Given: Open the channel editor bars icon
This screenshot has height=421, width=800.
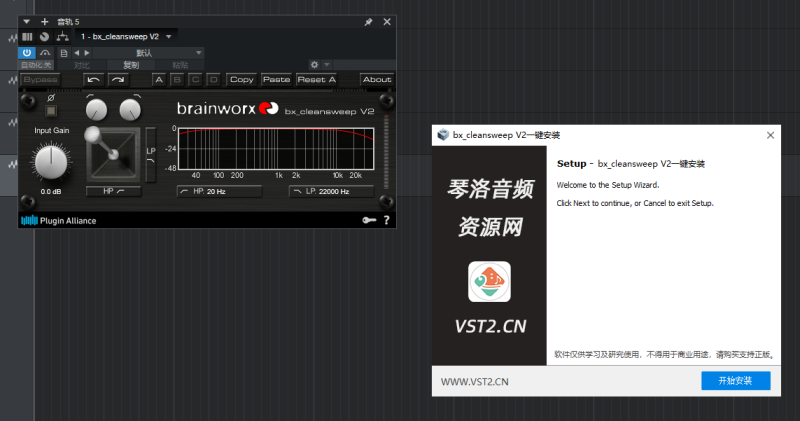Looking at the screenshot, I should click(27, 37).
